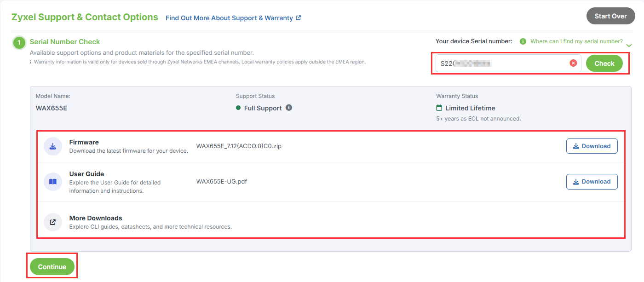Screen dimensions: 644x282
Task: Click the green info icon beside serial number help
Action: (x=523, y=41)
